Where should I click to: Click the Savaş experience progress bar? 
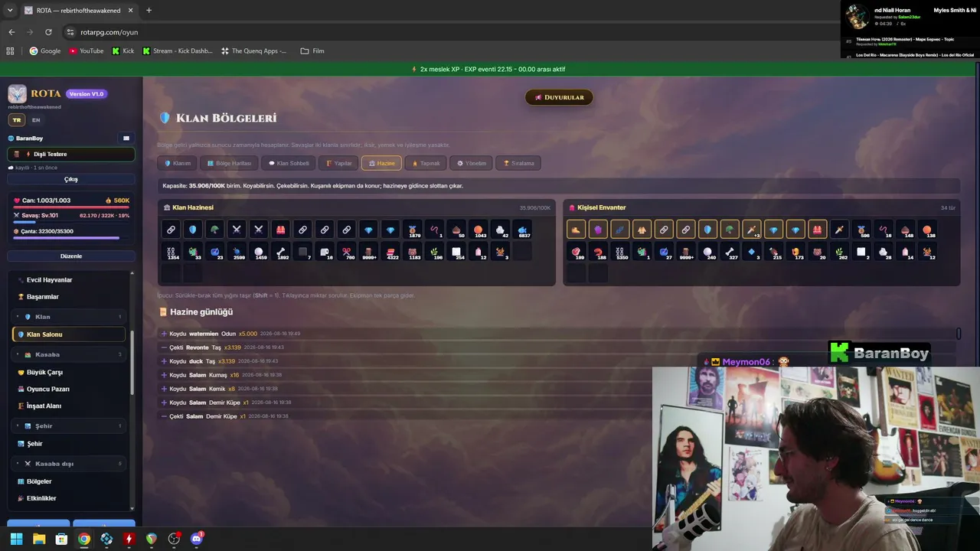pos(71,223)
